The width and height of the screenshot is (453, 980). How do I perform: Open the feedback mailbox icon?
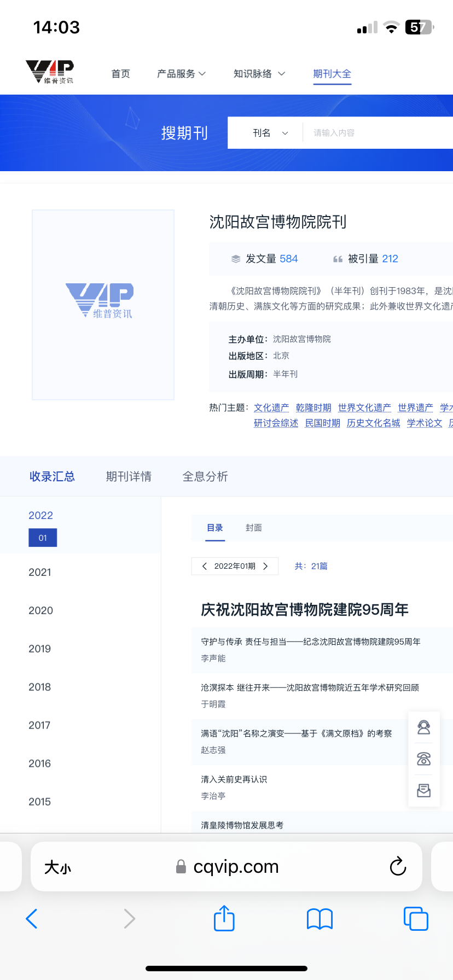point(423,790)
